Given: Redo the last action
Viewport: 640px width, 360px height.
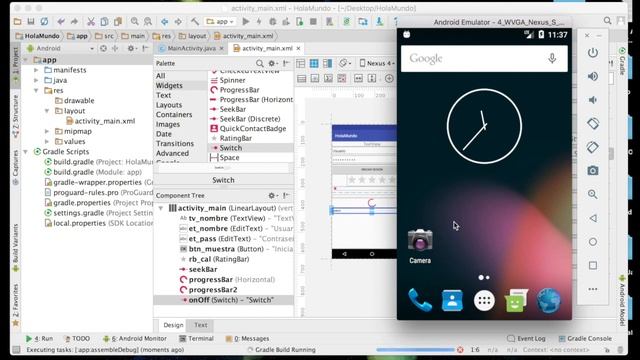Looking at the screenshot, I should pos(74,22).
